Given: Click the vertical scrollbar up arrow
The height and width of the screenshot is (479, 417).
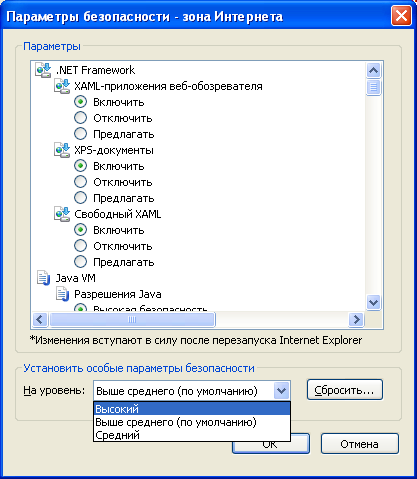Looking at the screenshot, I should 373,70.
